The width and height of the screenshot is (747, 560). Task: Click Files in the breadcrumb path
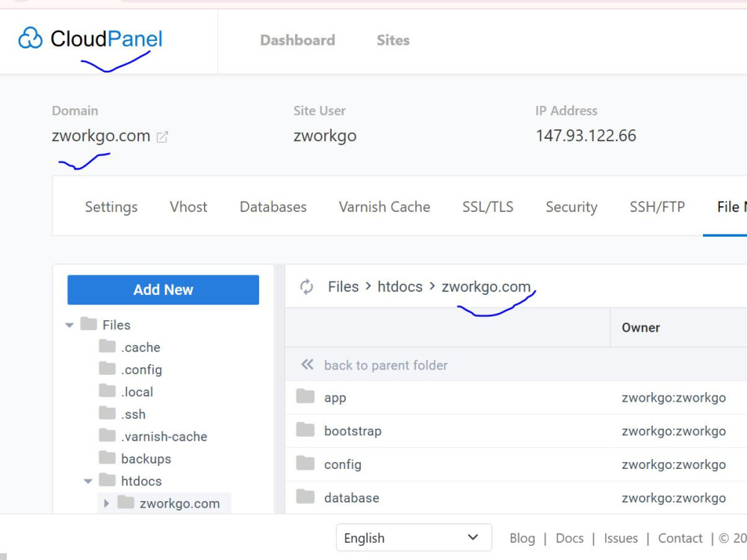343,287
